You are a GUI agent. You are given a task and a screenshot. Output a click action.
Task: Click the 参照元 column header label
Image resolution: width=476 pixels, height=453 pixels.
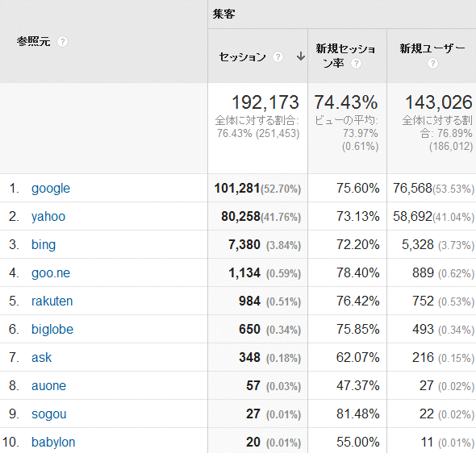33,42
